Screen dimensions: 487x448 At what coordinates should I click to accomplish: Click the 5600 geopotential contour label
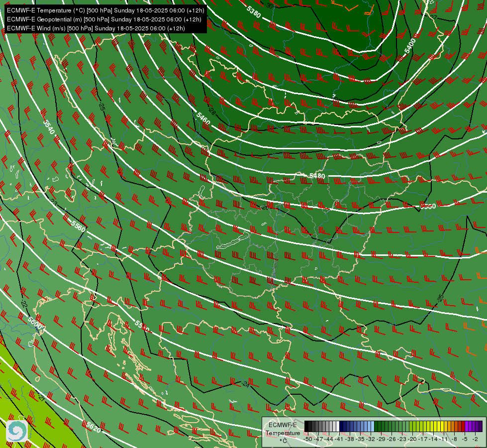point(34,323)
